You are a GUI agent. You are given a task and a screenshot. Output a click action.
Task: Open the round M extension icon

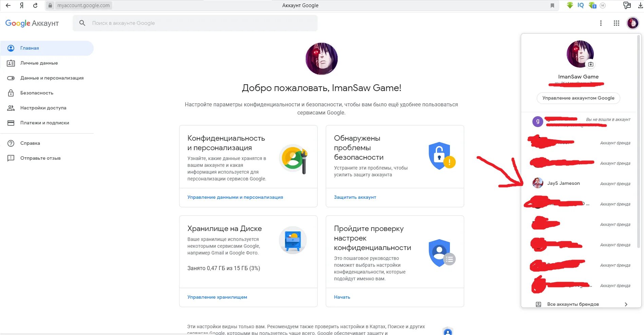point(603,5)
